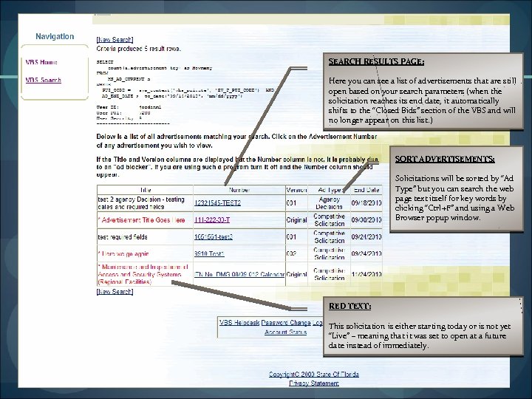Click version Original in the 111-222-33-T row
Image resolution: width=532 pixels, height=399 pixels.
pos(296,220)
